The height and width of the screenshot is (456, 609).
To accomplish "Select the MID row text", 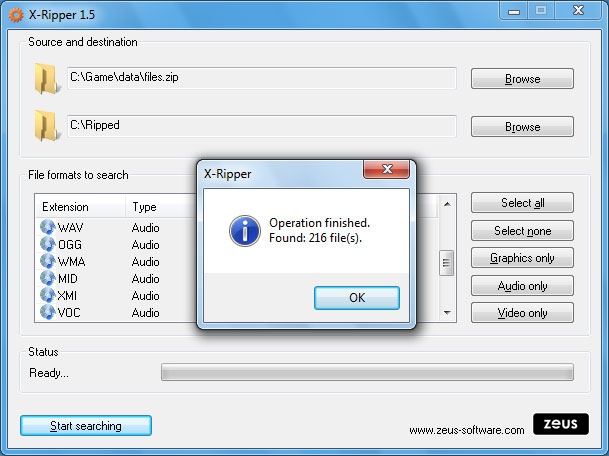I will coord(68,279).
